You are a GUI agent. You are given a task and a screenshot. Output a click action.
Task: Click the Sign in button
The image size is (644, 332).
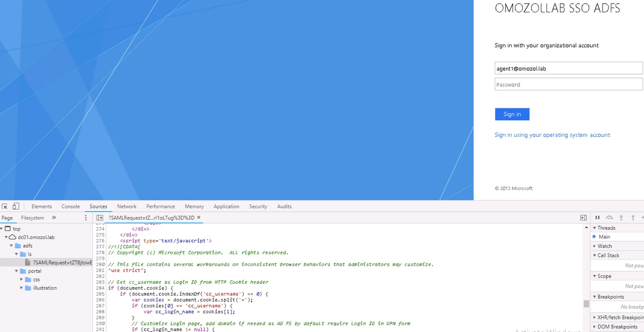pos(512,114)
